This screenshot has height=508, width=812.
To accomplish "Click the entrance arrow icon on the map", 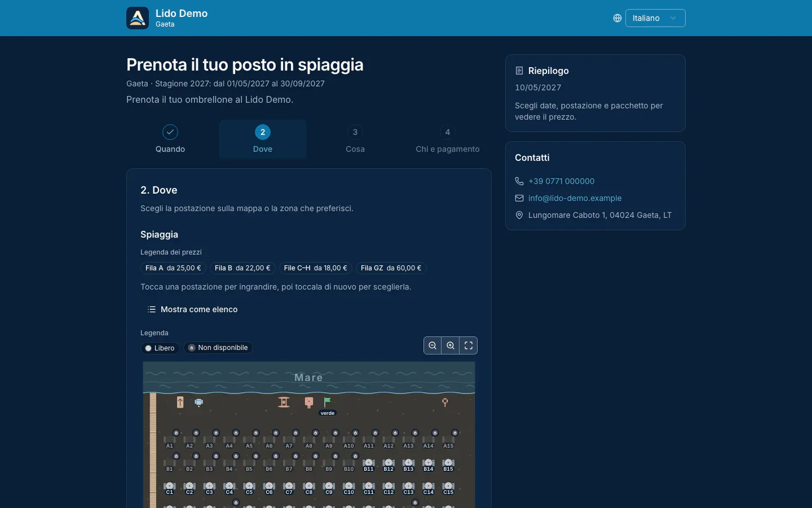I will (x=180, y=402).
